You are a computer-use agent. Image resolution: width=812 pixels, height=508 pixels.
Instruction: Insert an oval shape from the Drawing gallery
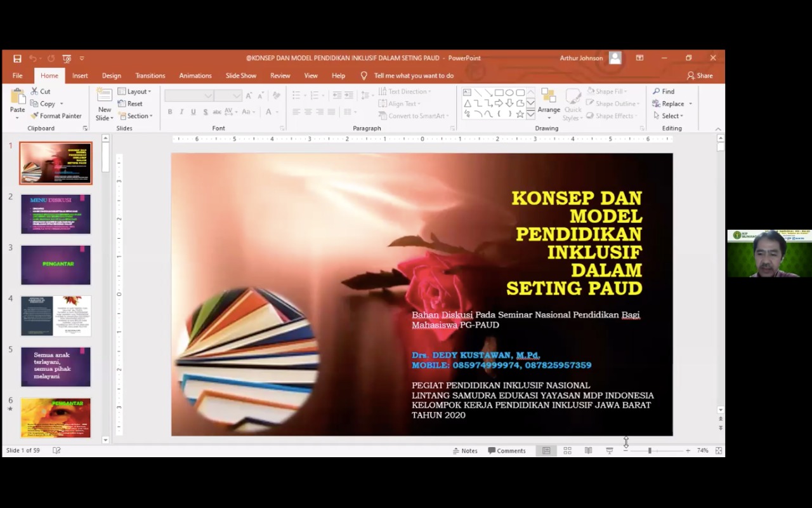click(509, 92)
